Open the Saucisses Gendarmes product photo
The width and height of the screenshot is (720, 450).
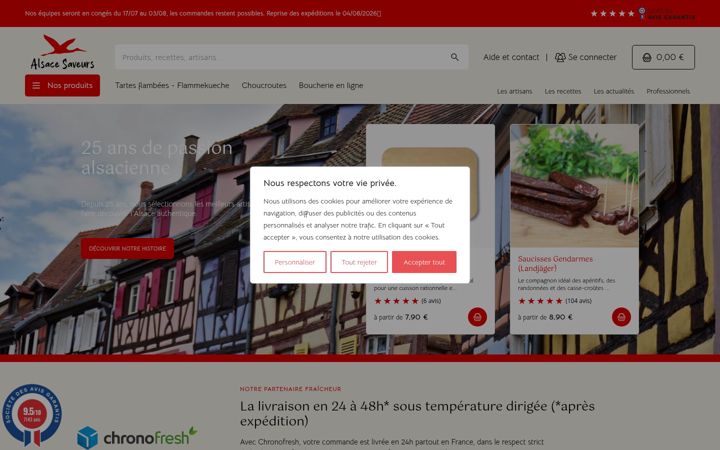click(574, 186)
